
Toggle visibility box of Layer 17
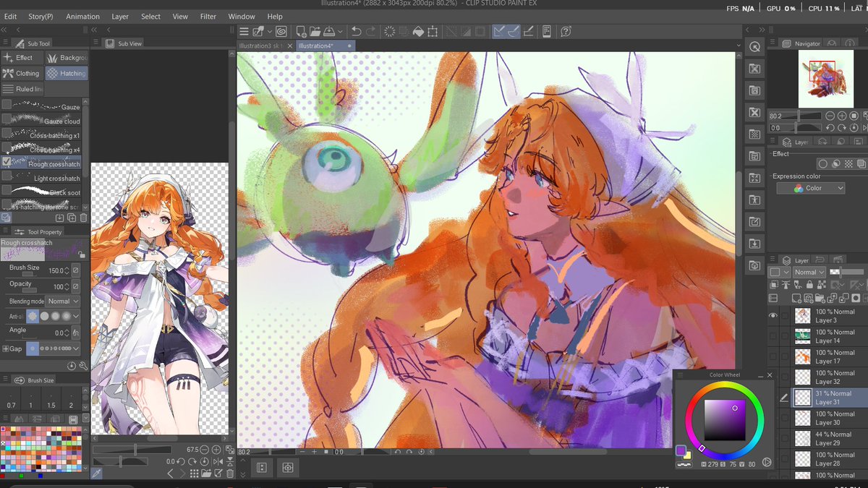(774, 356)
